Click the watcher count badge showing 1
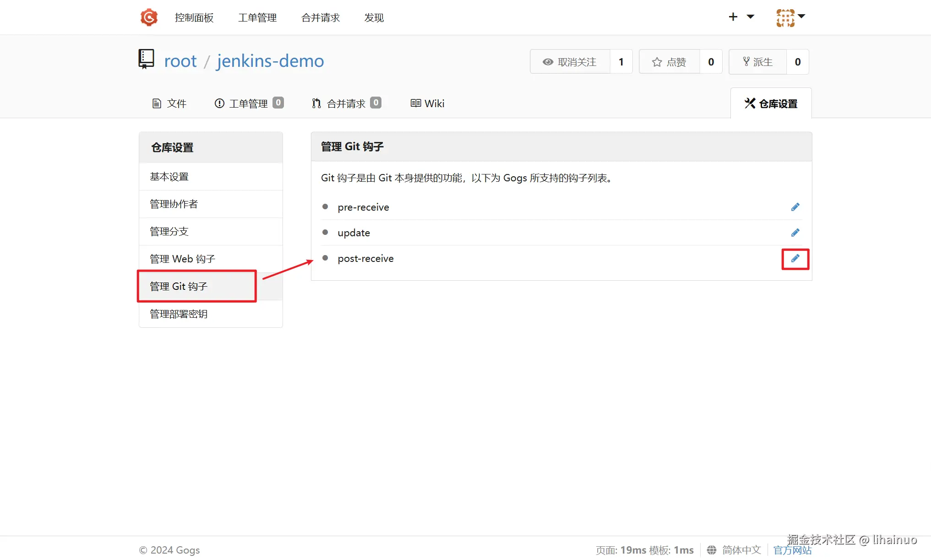Image resolution: width=931 pixels, height=560 pixels. (621, 61)
